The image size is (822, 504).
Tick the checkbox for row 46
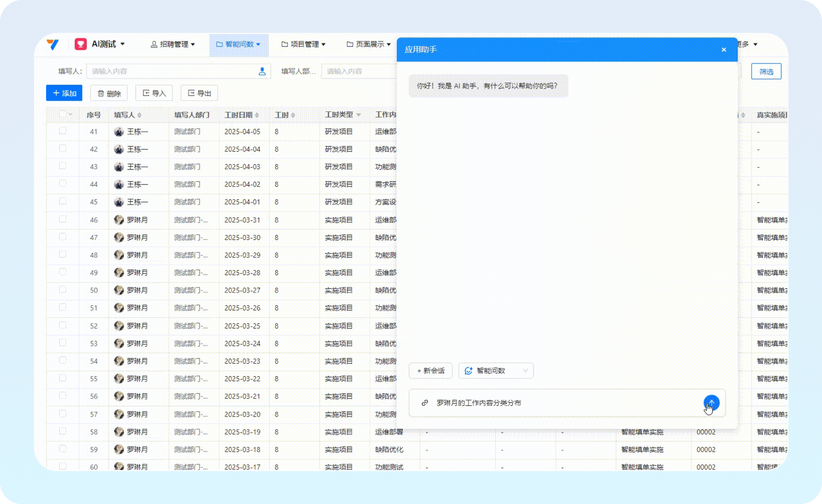tap(62, 219)
